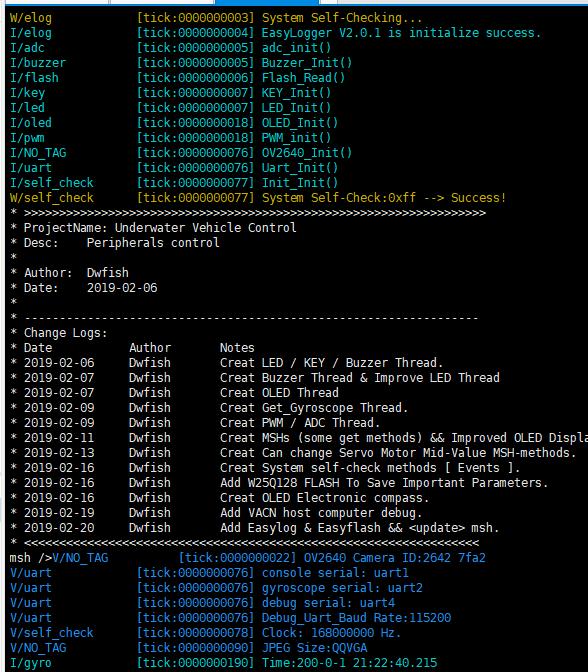Click the 'I/gyro' tag label
588x672 pixels.
pos(31,663)
